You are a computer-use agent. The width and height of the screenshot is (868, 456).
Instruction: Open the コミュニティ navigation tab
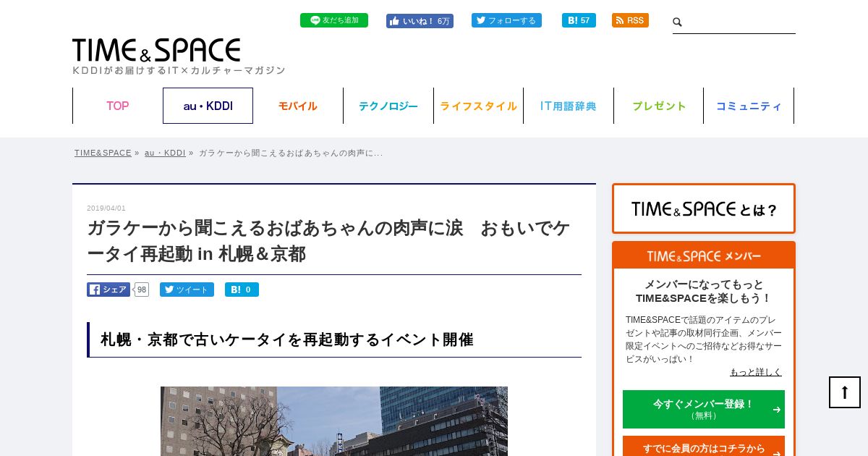pyautogui.click(x=749, y=106)
